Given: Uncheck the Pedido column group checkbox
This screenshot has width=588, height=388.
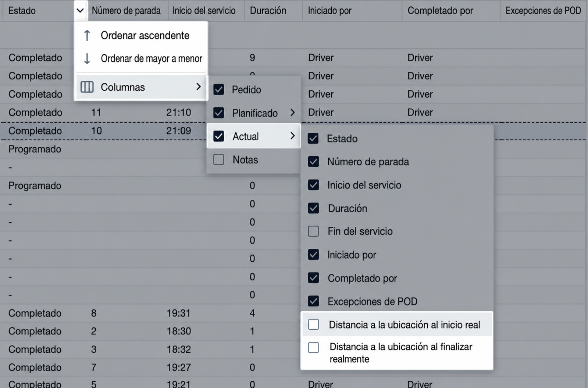Looking at the screenshot, I should point(219,89).
